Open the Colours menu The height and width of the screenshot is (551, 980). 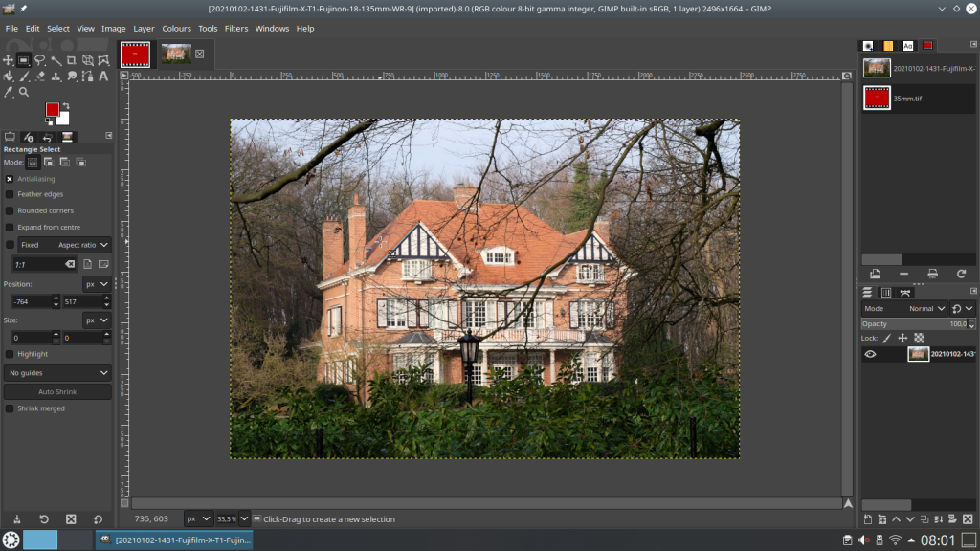coord(176,29)
